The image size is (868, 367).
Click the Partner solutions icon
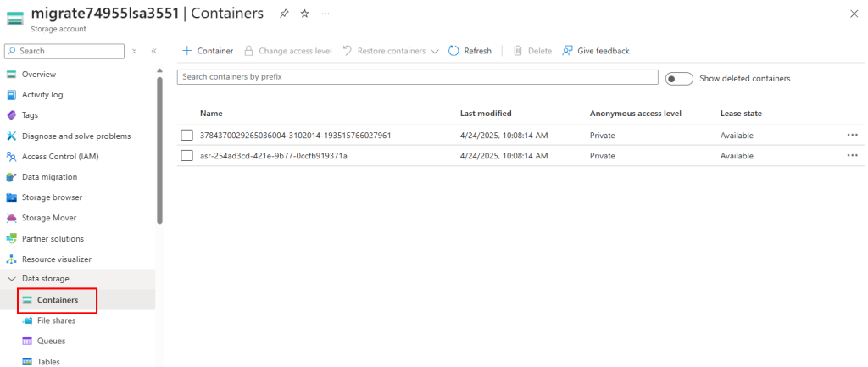coord(11,238)
